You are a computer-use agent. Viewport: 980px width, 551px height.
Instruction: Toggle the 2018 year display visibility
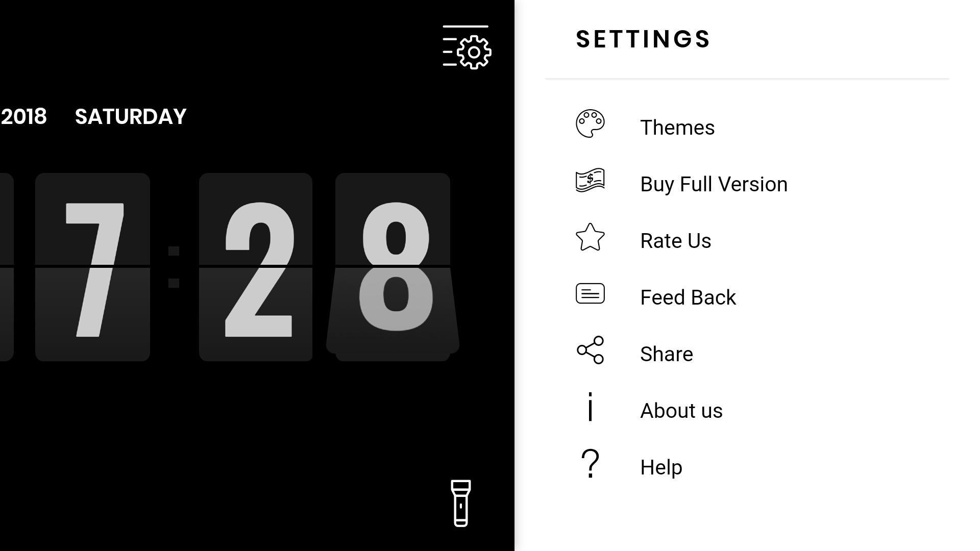tap(23, 116)
